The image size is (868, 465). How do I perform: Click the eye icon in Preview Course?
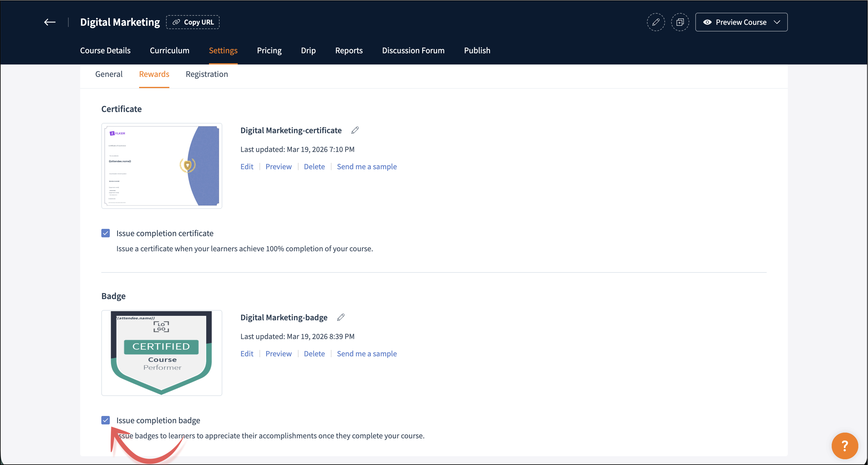point(707,22)
